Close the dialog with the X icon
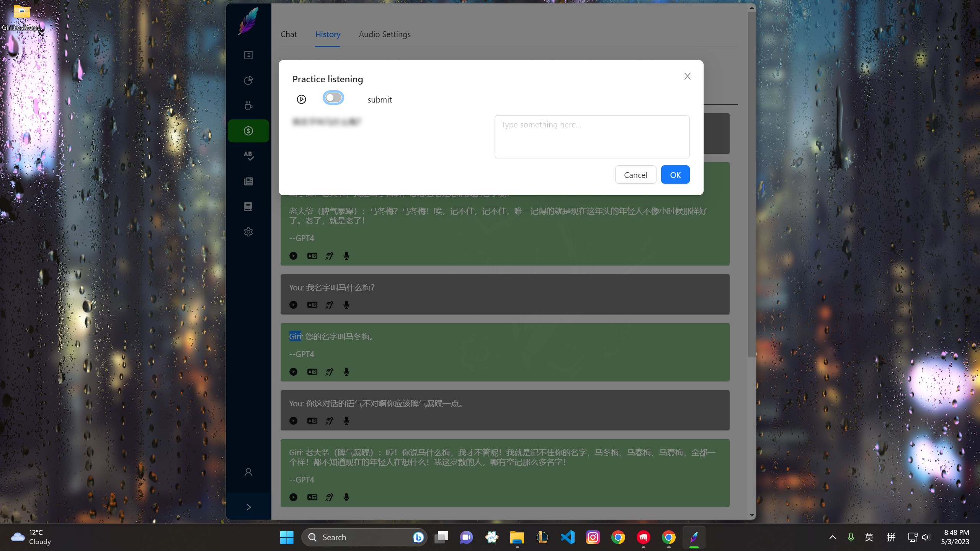This screenshot has width=980, height=551. tap(687, 76)
